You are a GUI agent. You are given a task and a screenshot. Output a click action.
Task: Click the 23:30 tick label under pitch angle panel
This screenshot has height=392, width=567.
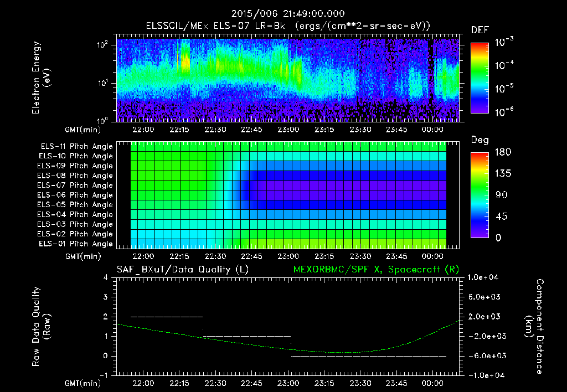(360, 256)
